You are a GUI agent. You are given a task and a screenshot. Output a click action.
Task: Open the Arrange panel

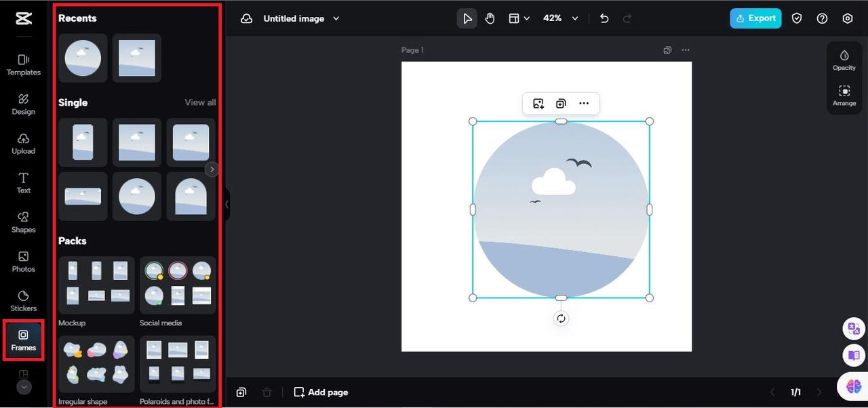(x=844, y=96)
